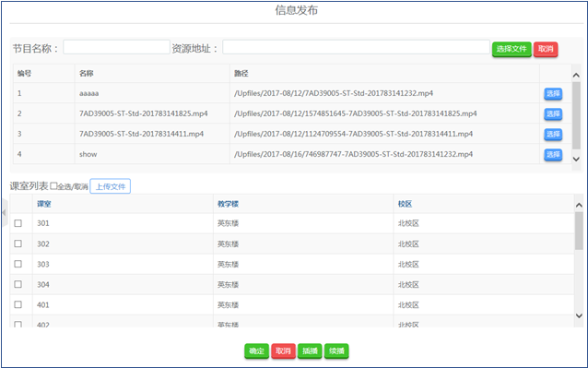Check the box for classroom 301
The image size is (588, 368).
(x=18, y=223)
